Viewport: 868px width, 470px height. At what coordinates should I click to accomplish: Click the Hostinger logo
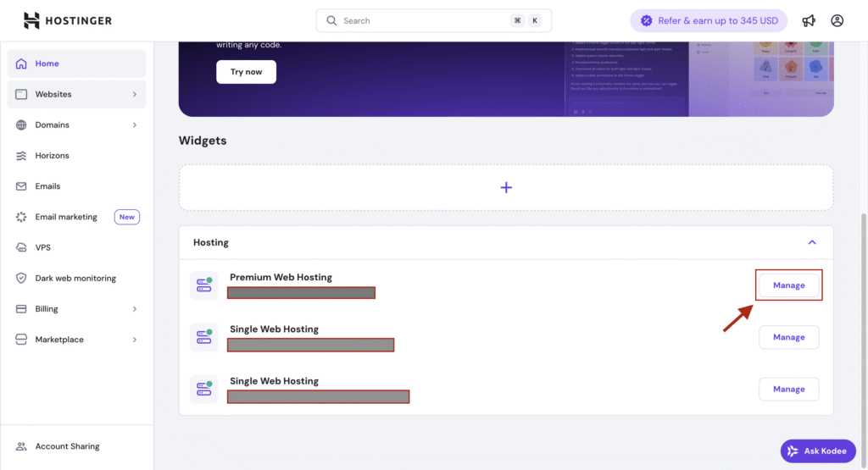(67, 20)
